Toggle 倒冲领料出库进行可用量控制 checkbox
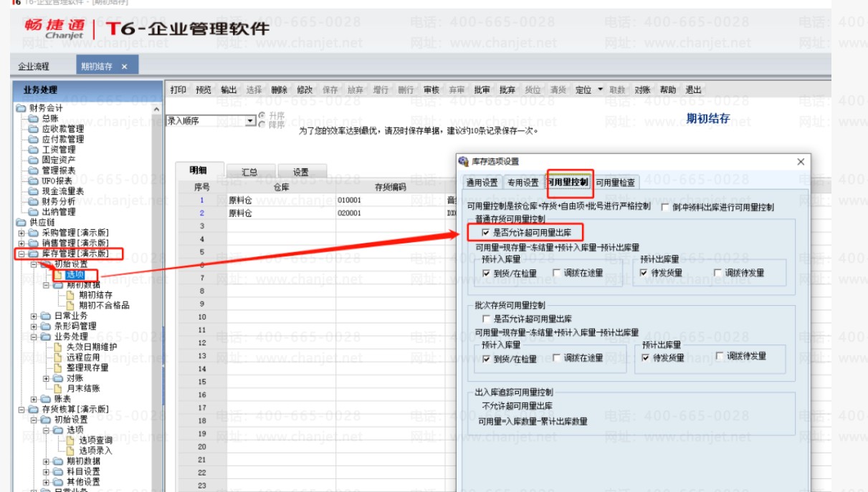 666,208
